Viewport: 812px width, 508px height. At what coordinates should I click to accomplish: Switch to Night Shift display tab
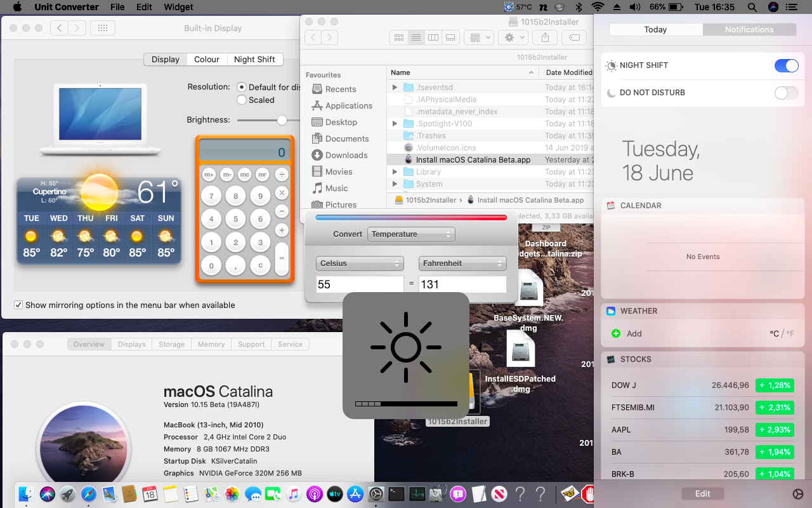pos(254,59)
